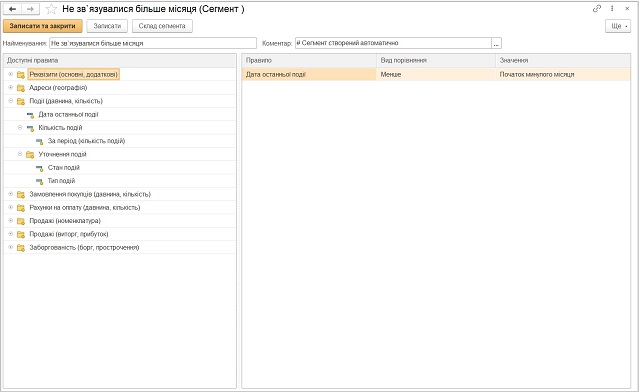This screenshot has width=640, height=392.
Task: Select the Події (давнина, кількість) tree row
Action: coord(120,101)
